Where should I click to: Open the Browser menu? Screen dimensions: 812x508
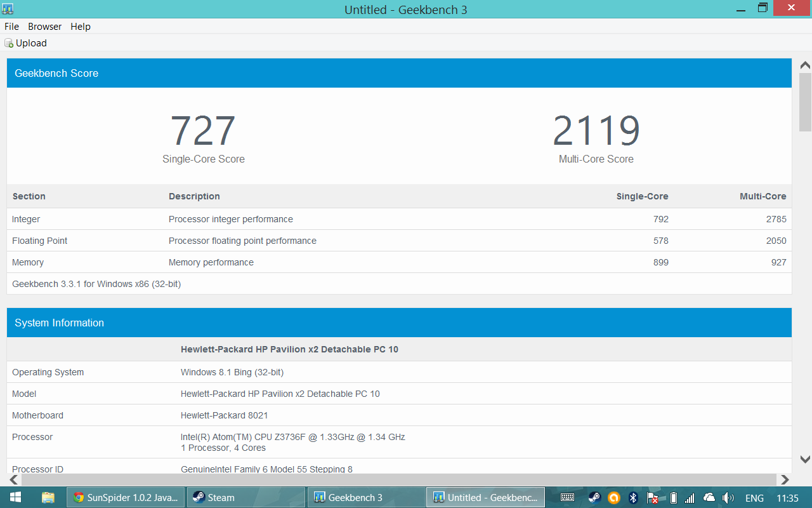pyautogui.click(x=44, y=27)
